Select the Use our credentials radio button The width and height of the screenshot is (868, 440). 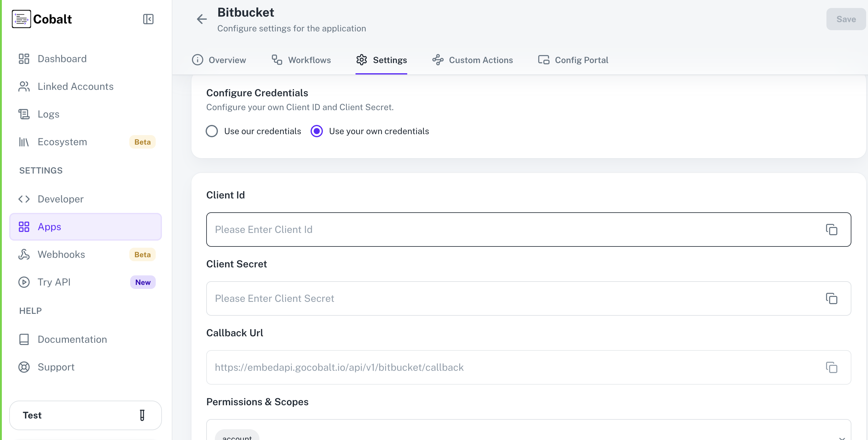click(211, 131)
